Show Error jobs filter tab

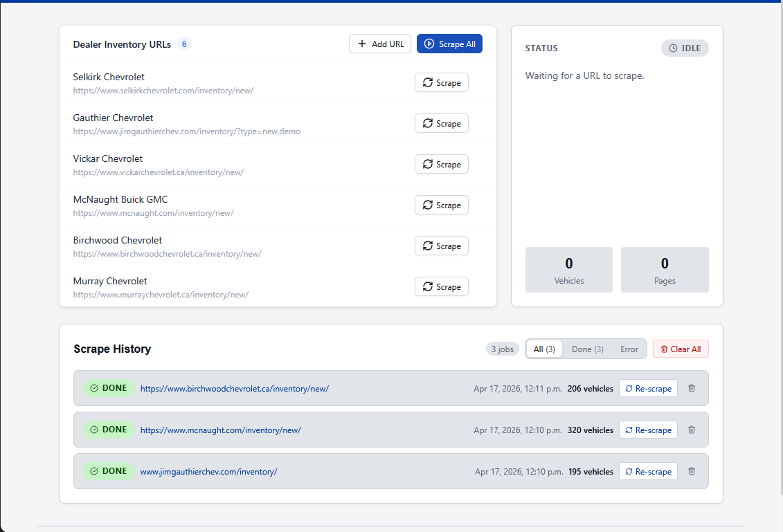[629, 349]
